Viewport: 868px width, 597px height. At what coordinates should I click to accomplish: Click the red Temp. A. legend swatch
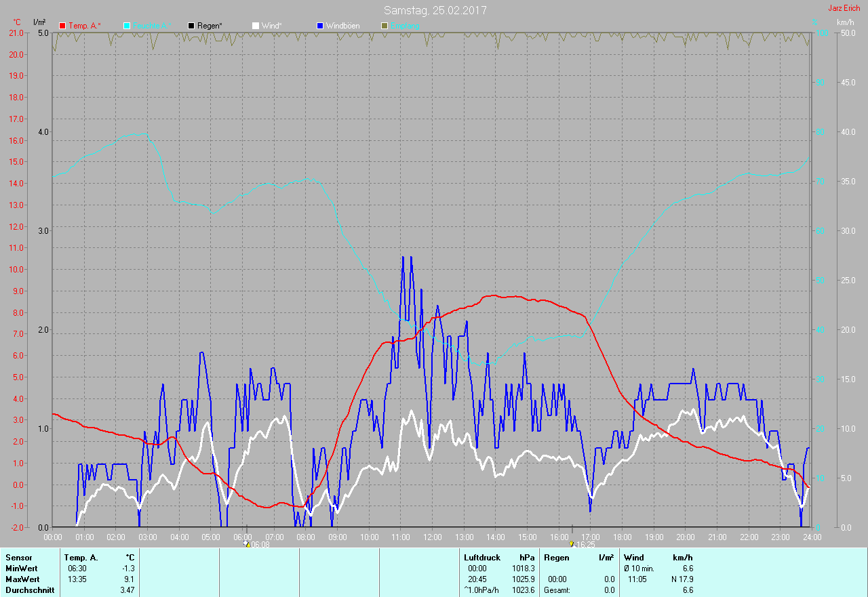[x=63, y=26]
